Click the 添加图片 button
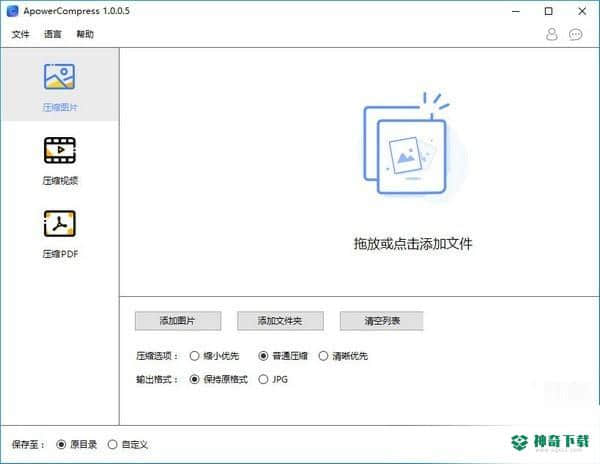The width and height of the screenshot is (600, 464). [x=178, y=321]
